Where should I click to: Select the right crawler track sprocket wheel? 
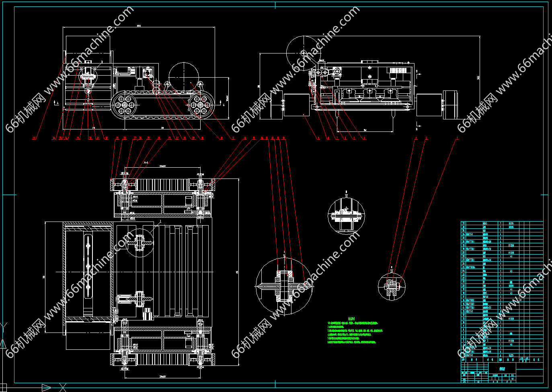tap(200, 105)
